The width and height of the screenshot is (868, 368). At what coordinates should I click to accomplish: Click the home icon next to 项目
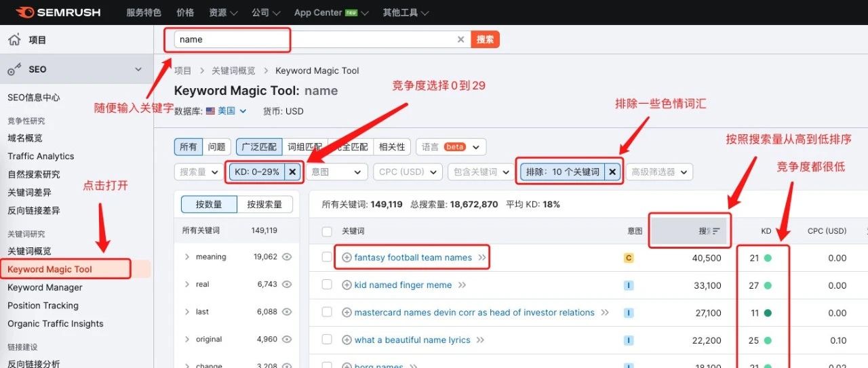pos(14,40)
